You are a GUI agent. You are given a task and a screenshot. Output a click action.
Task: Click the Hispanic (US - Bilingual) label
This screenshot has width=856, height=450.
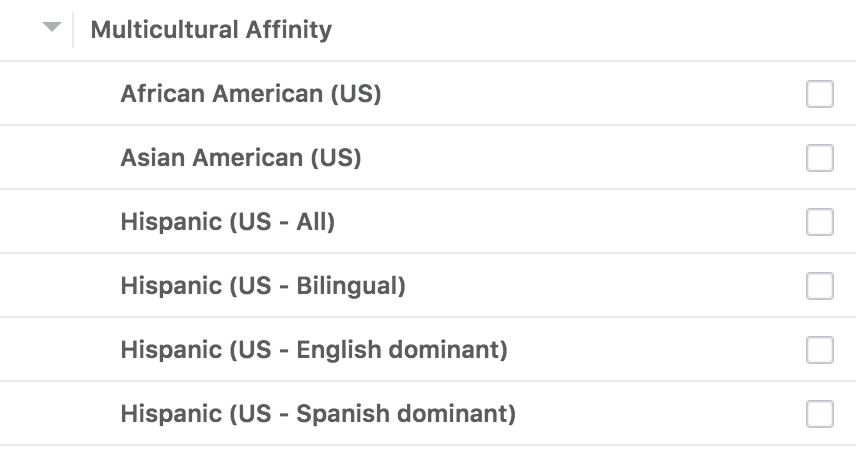pos(262,286)
